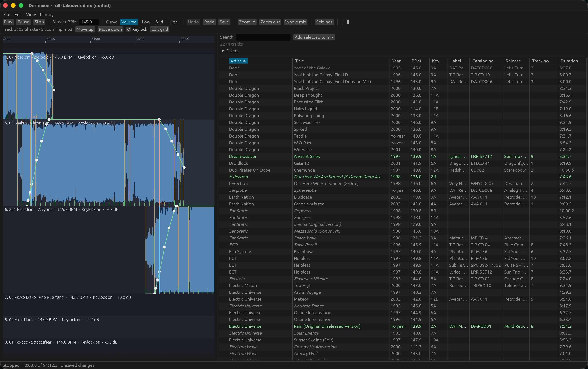Move the selected track up
Image resolution: width=588 pixels, height=369 pixels.
click(85, 29)
